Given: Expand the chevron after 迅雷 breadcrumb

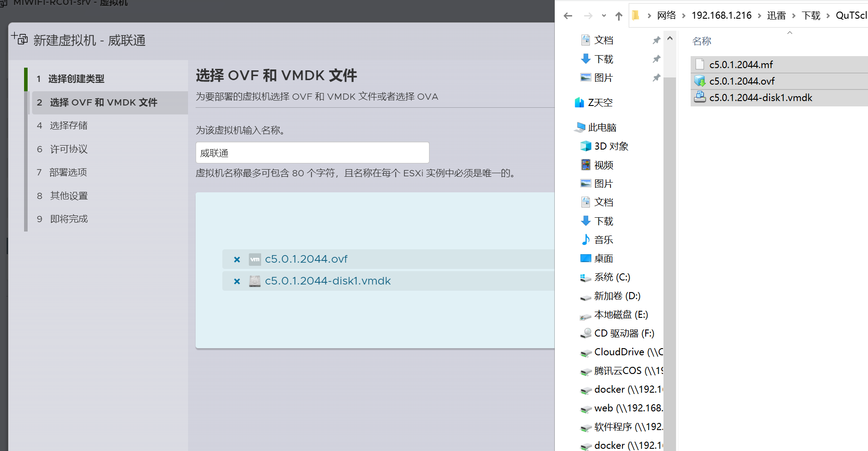Looking at the screenshot, I should pos(794,16).
